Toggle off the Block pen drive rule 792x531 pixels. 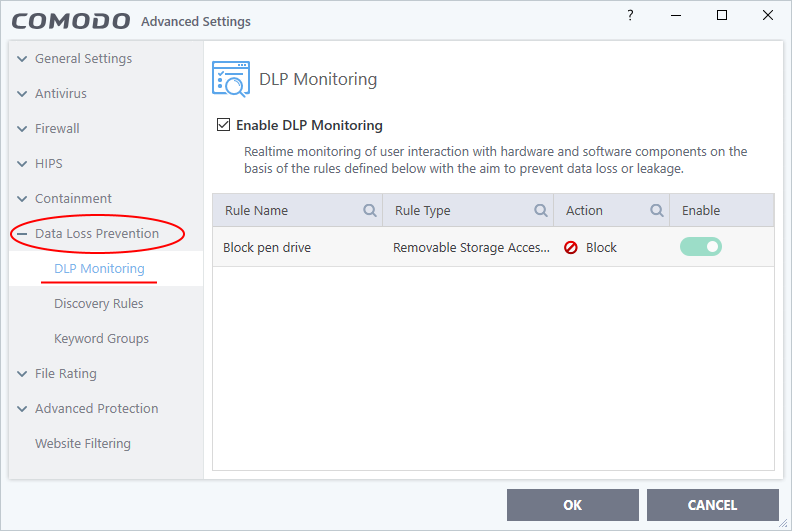(x=701, y=247)
